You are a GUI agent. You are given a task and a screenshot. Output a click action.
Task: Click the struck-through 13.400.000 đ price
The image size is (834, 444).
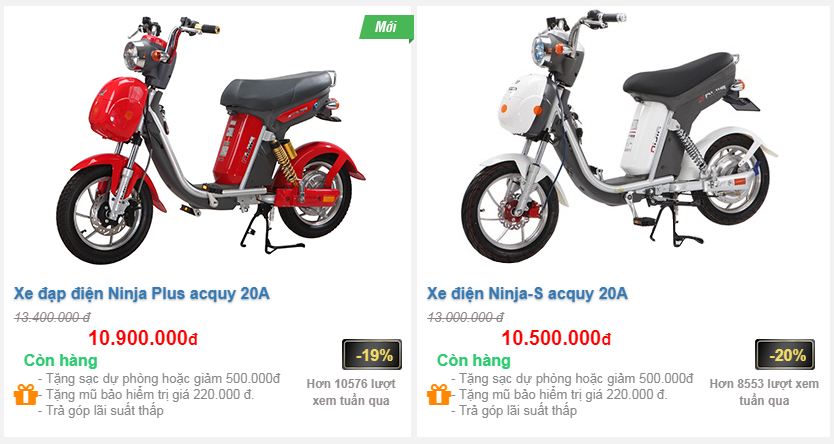[52, 317]
